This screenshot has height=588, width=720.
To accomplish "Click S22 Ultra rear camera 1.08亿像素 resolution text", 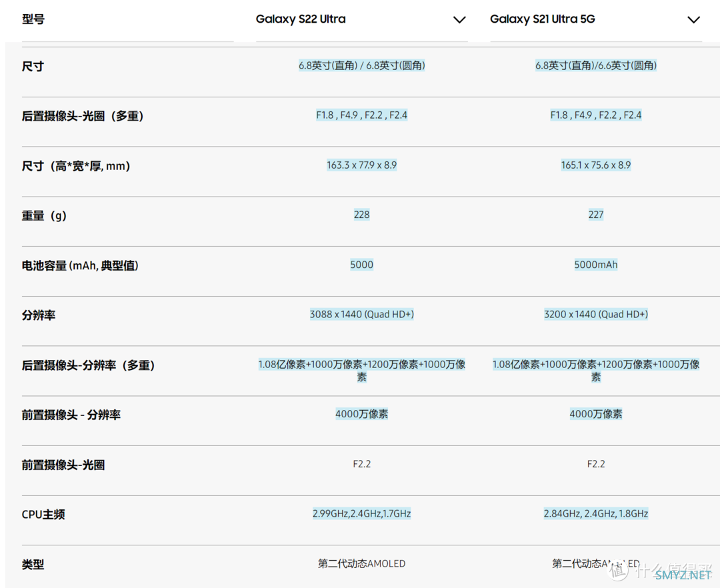I will 362,371.
